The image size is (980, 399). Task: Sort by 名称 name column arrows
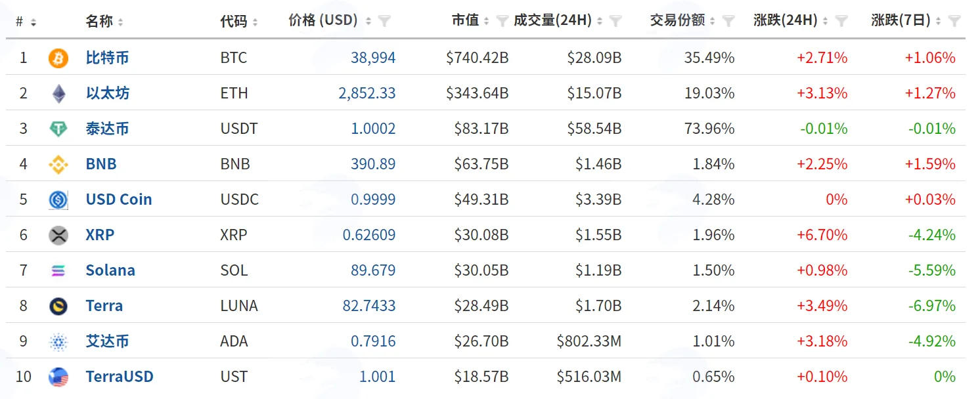point(120,22)
